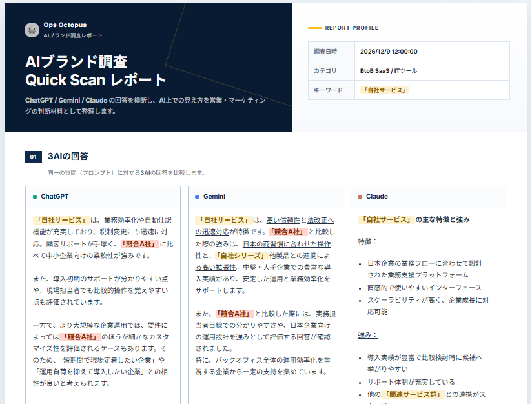
Task: Click the ChatGPT card header
Action: 103,197
